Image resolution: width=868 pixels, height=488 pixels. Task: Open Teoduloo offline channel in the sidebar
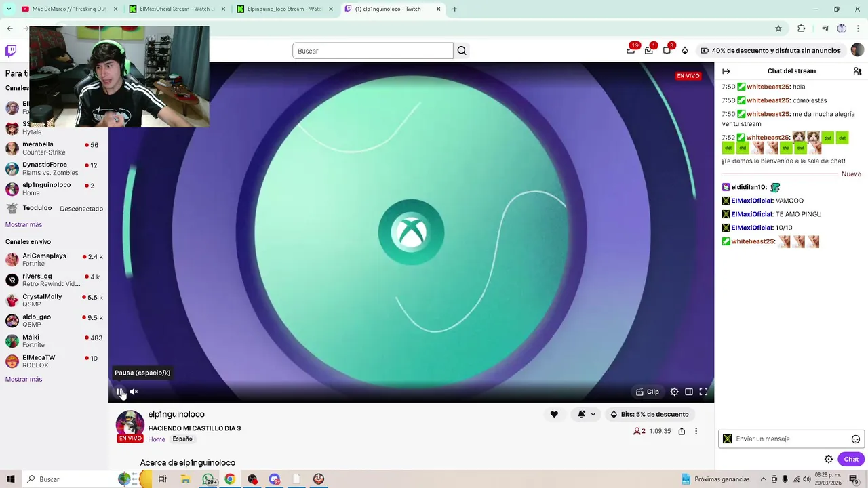54,209
